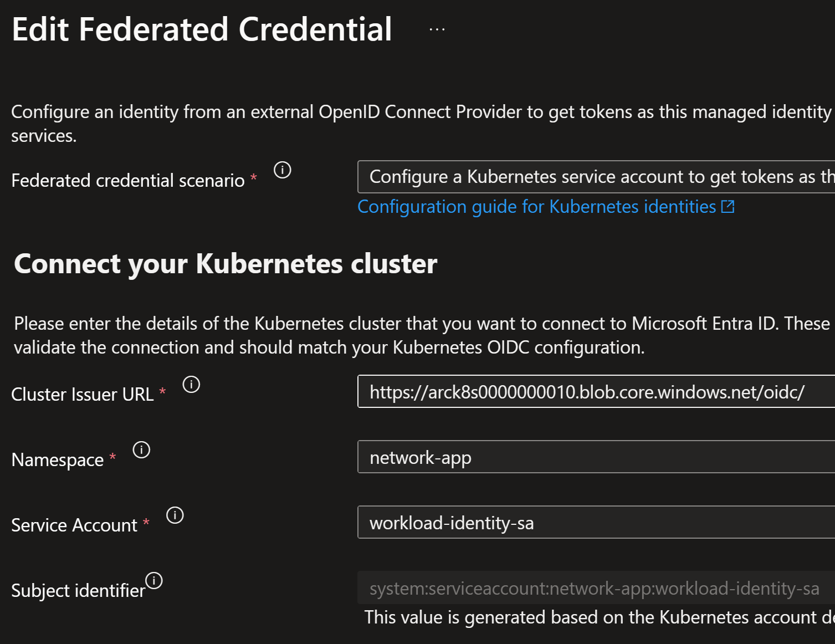
Task: Show info tooltip for Federated credential scenario
Action: click(283, 170)
